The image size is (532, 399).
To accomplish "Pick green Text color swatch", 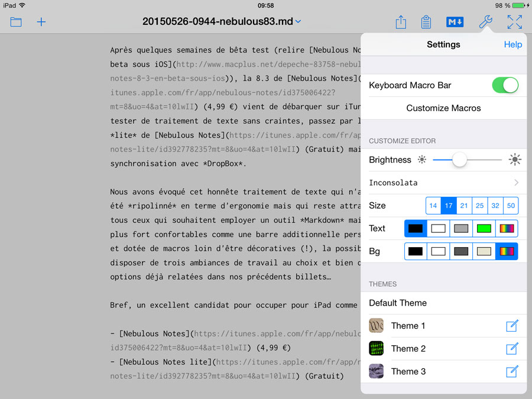I will coord(484,228).
